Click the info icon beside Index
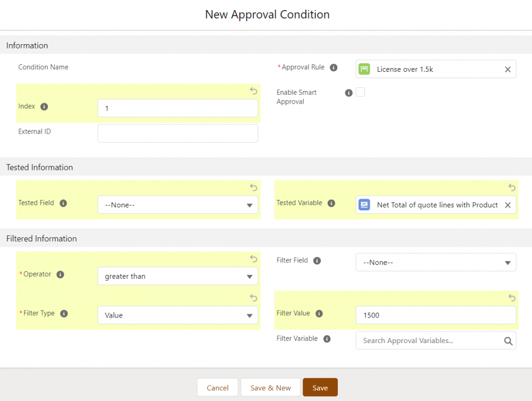The height and width of the screenshot is (401, 532). (x=44, y=106)
